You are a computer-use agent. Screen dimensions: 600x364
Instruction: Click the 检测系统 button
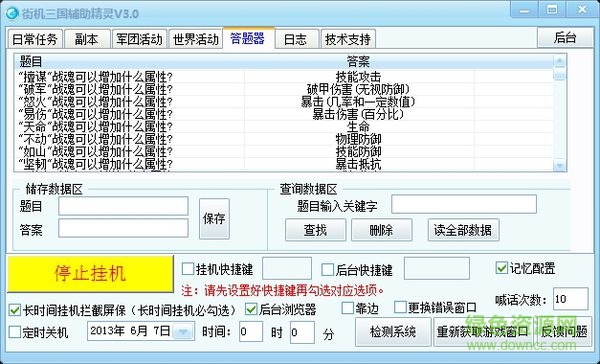pos(393,332)
